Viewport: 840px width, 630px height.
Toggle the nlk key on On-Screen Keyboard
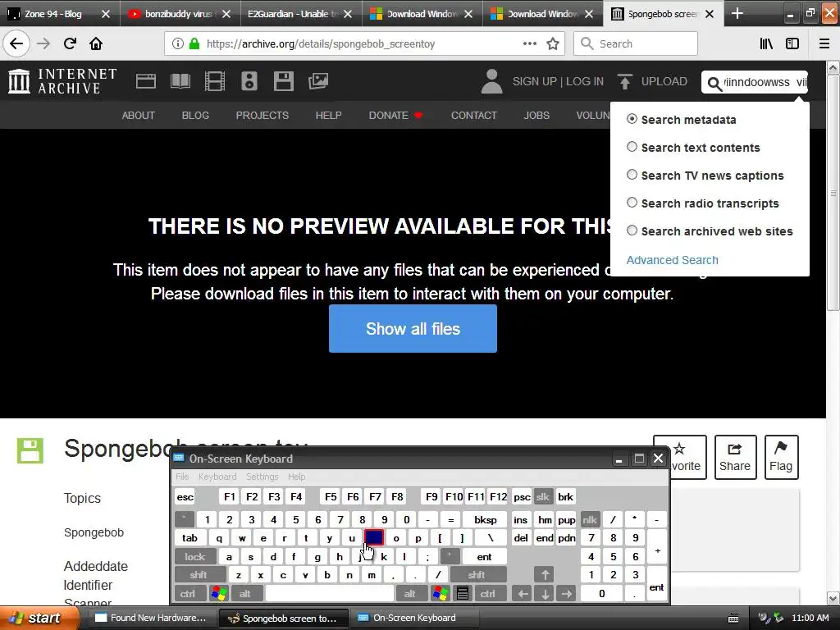coord(589,519)
